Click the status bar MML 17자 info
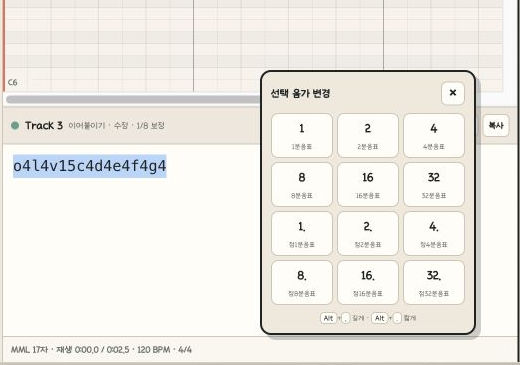Viewport: 520px width, 365px height. click(x=29, y=350)
